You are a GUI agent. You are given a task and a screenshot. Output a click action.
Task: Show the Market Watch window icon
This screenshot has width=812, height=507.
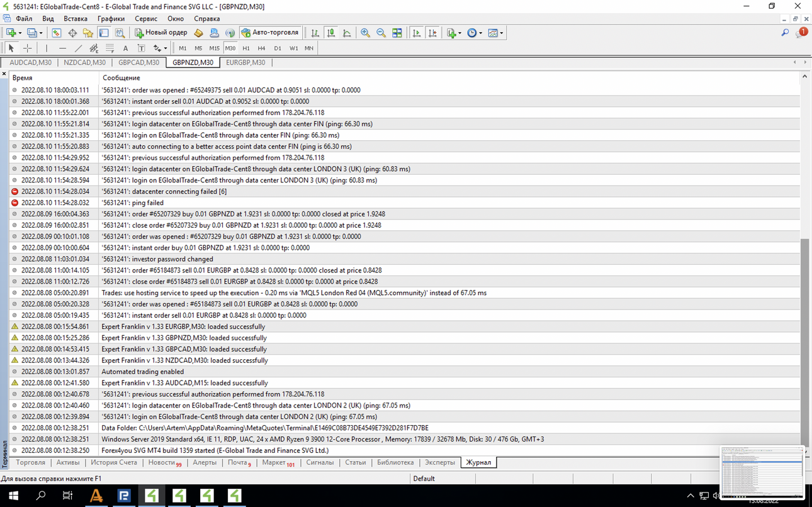57,33
